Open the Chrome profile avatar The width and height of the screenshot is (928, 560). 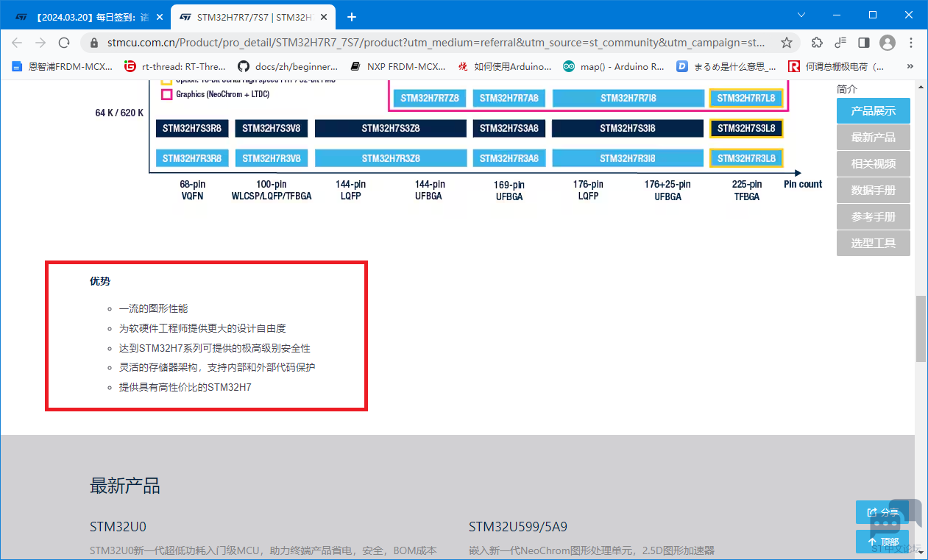[x=888, y=43]
